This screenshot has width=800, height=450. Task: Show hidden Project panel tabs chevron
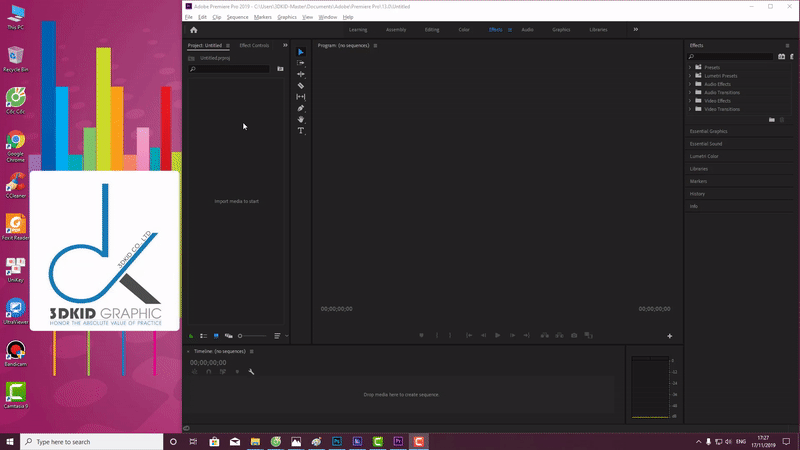point(285,45)
